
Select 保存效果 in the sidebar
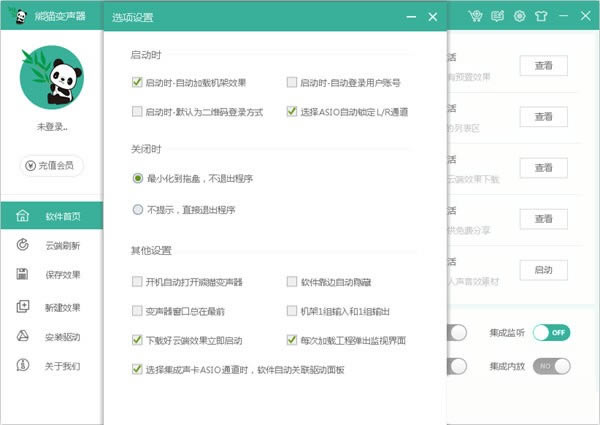coord(52,274)
